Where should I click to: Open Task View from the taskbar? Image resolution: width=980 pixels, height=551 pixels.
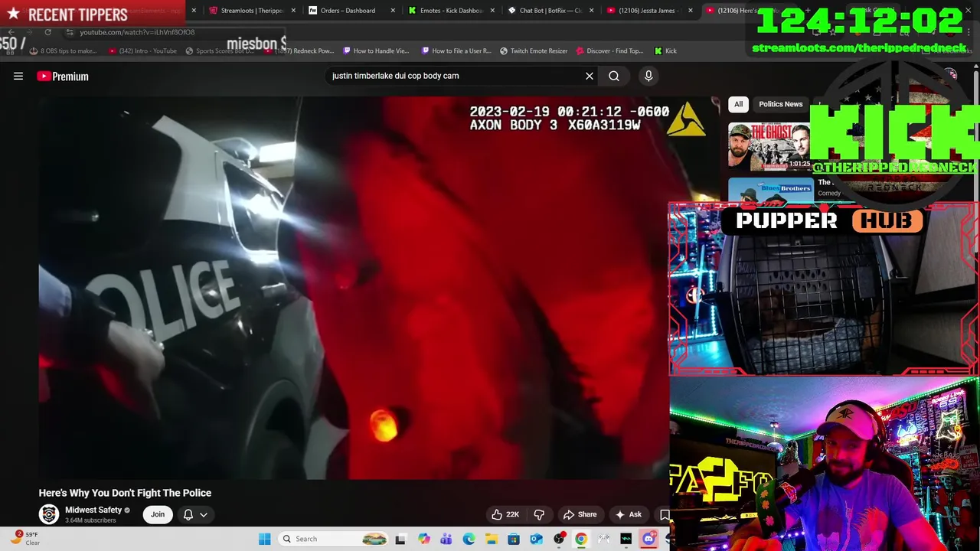(x=400, y=539)
